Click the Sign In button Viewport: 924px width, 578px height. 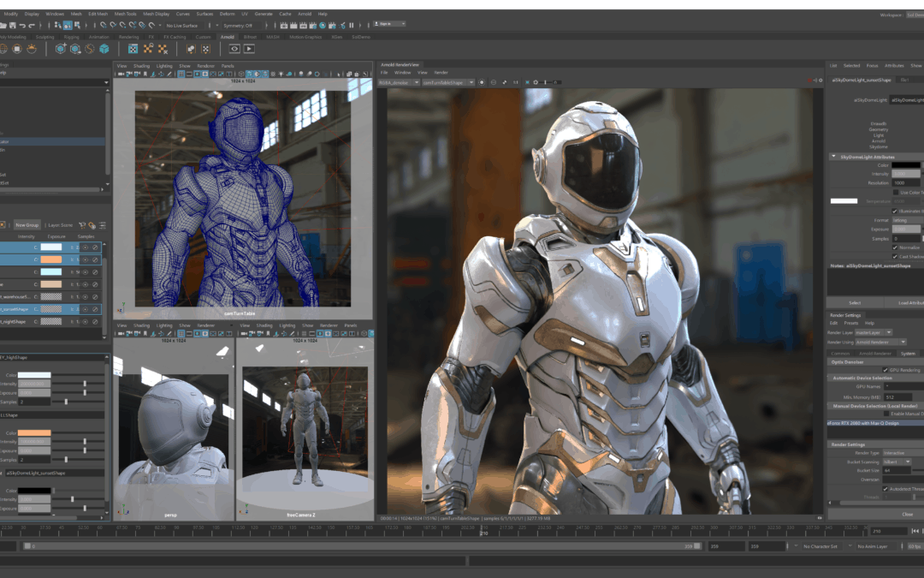click(x=389, y=24)
